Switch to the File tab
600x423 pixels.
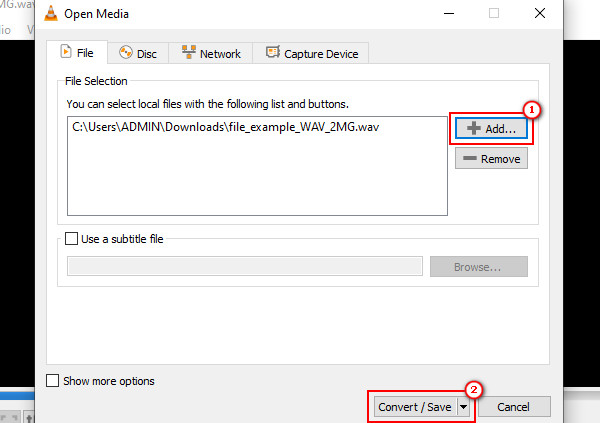click(x=77, y=52)
